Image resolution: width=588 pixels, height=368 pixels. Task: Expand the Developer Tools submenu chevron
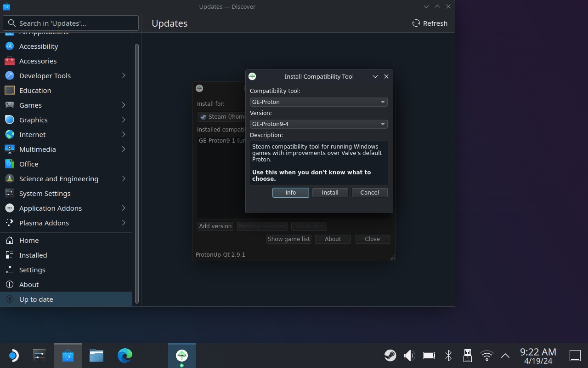coord(124,75)
